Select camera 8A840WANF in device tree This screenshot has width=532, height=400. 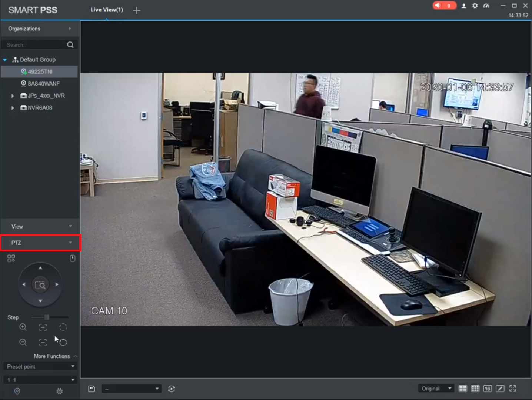(x=44, y=84)
